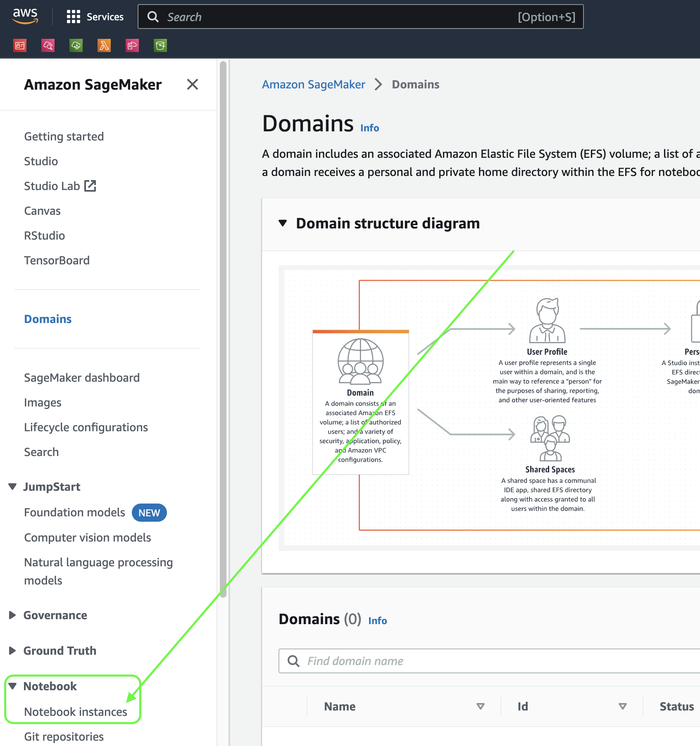
Task: Open Studio Lab link in sidebar
Action: [52, 186]
